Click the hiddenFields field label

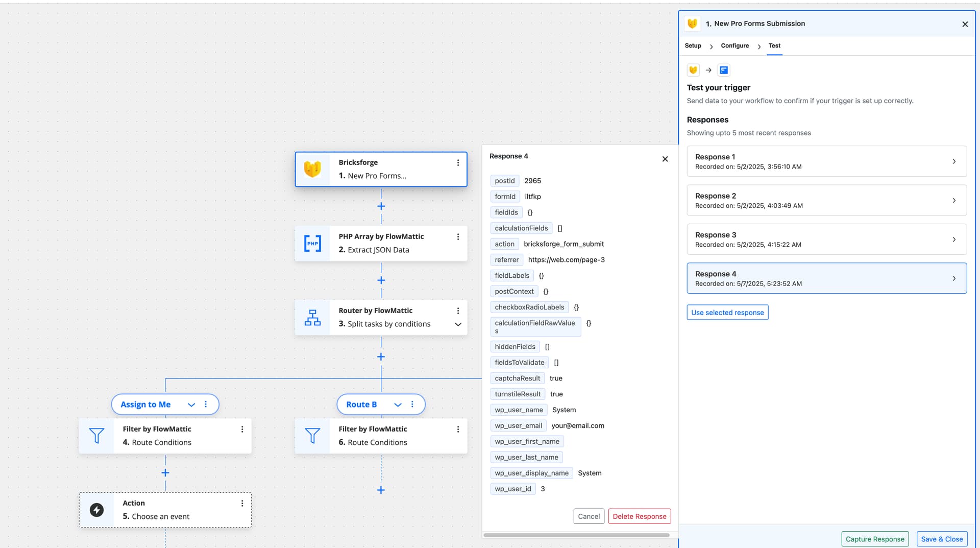515,346
